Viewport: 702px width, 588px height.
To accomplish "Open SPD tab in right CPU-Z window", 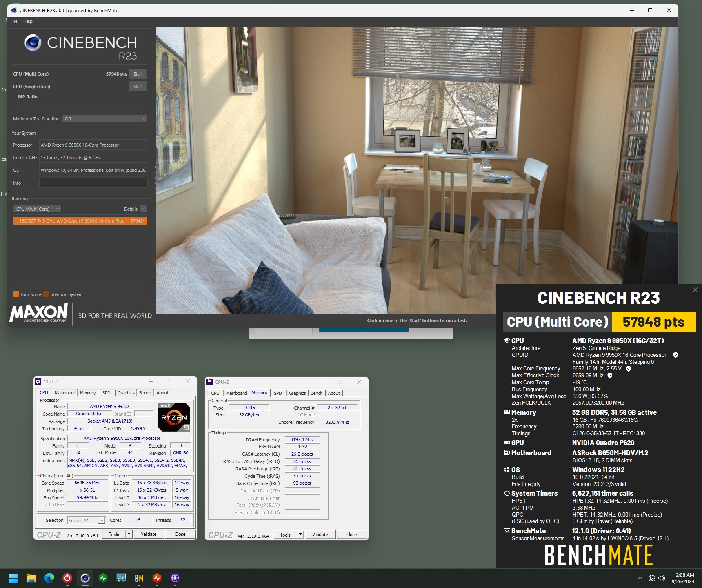I will pyautogui.click(x=278, y=393).
